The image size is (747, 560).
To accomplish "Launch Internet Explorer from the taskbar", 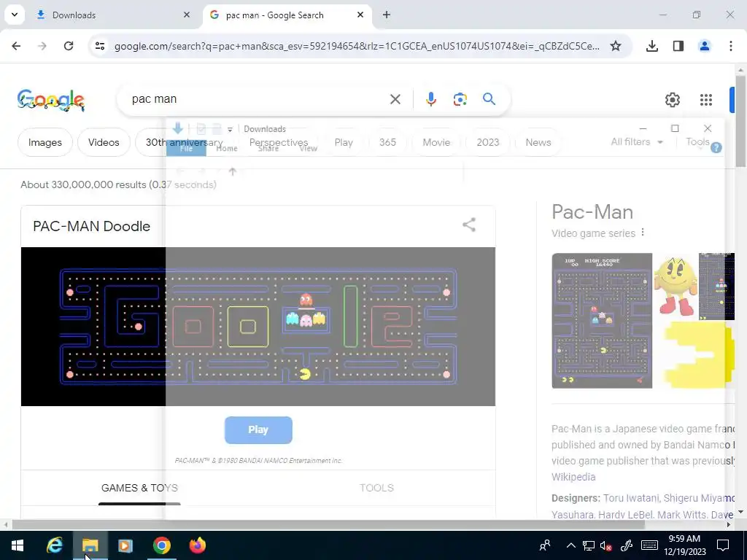I will coord(55,545).
